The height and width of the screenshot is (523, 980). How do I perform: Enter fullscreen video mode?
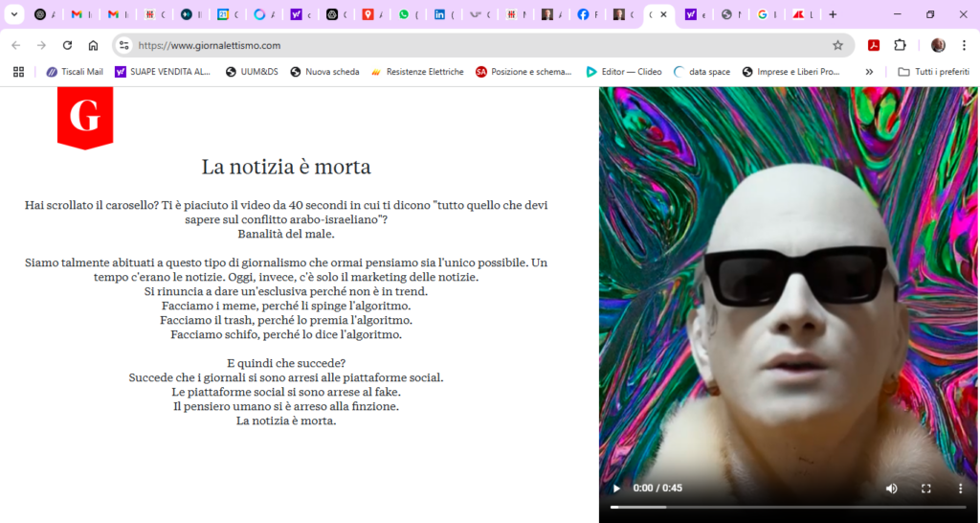[926, 488]
